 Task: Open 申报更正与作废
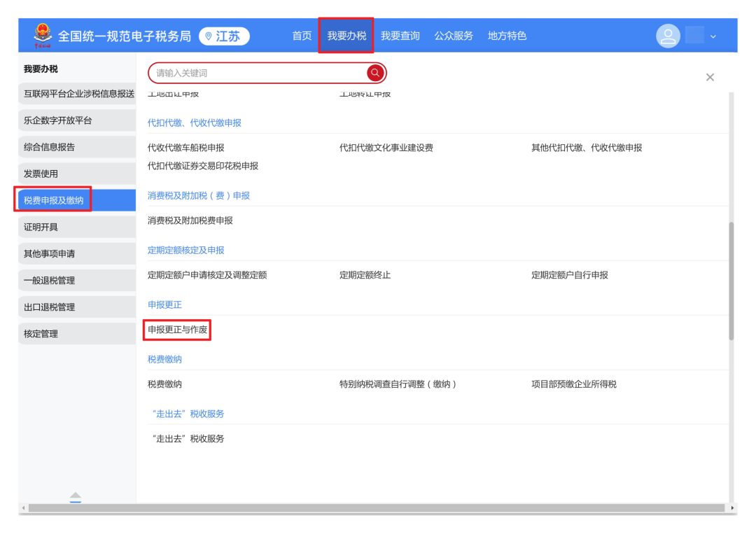pyautogui.click(x=177, y=330)
